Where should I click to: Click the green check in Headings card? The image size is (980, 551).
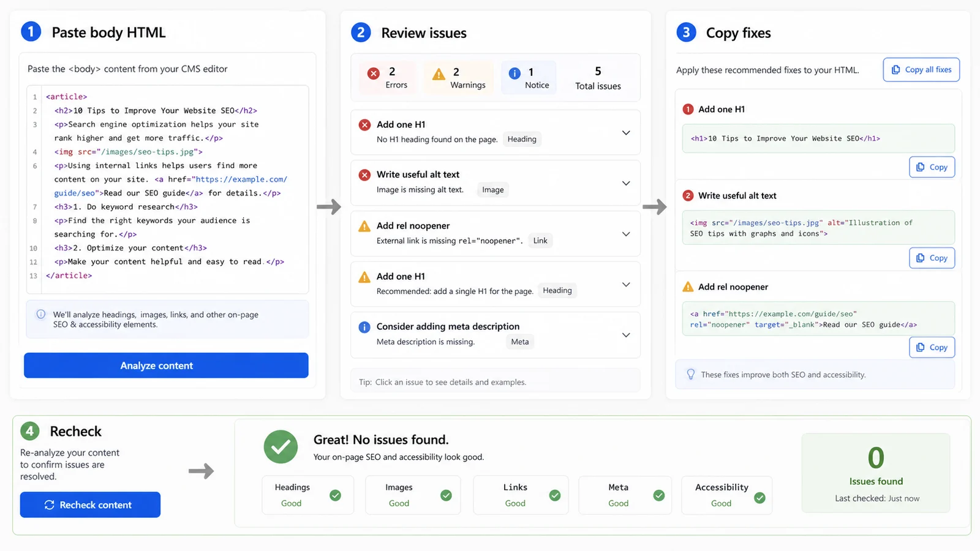click(335, 495)
